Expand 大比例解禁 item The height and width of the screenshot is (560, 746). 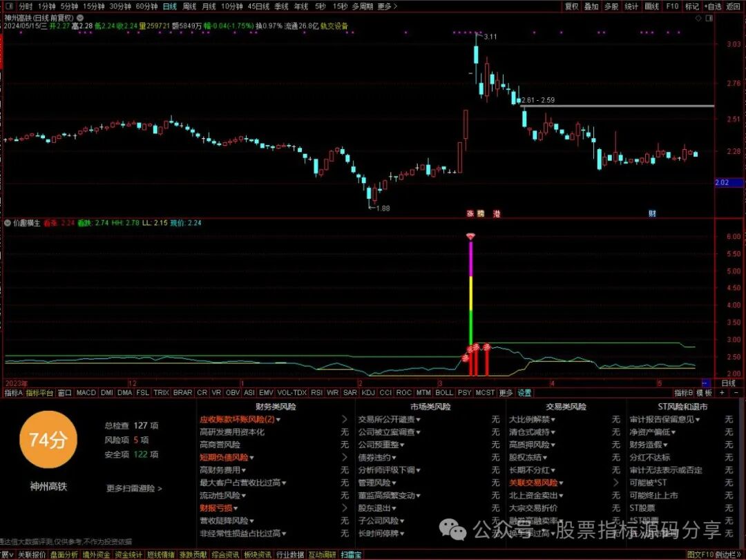532,420
